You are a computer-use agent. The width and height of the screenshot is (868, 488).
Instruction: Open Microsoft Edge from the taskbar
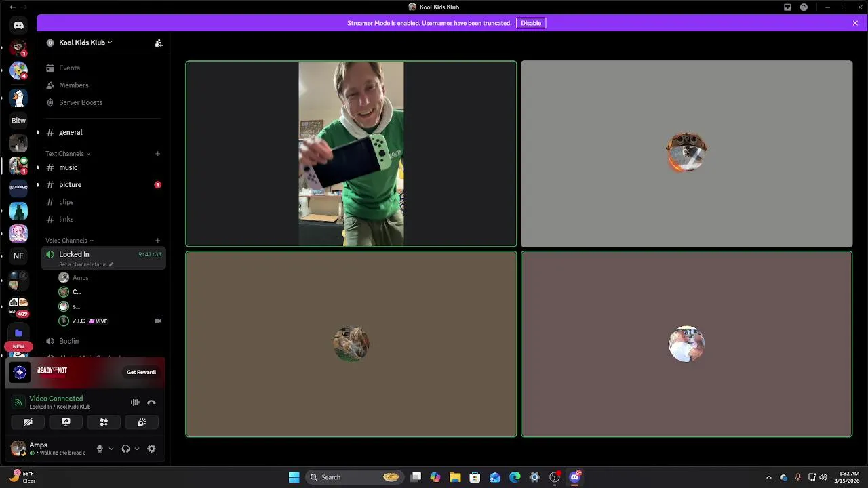pos(515,477)
